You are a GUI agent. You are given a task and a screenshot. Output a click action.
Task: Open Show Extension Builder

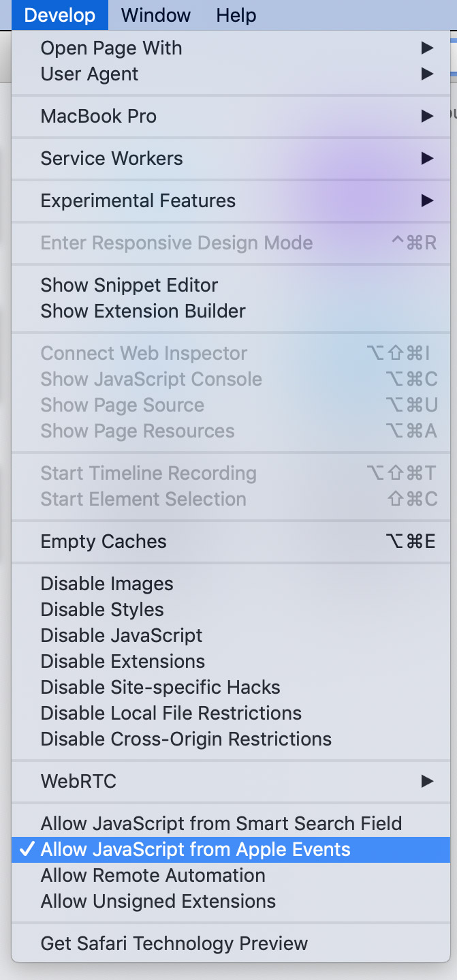pyautogui.click(x=143, y=311)
